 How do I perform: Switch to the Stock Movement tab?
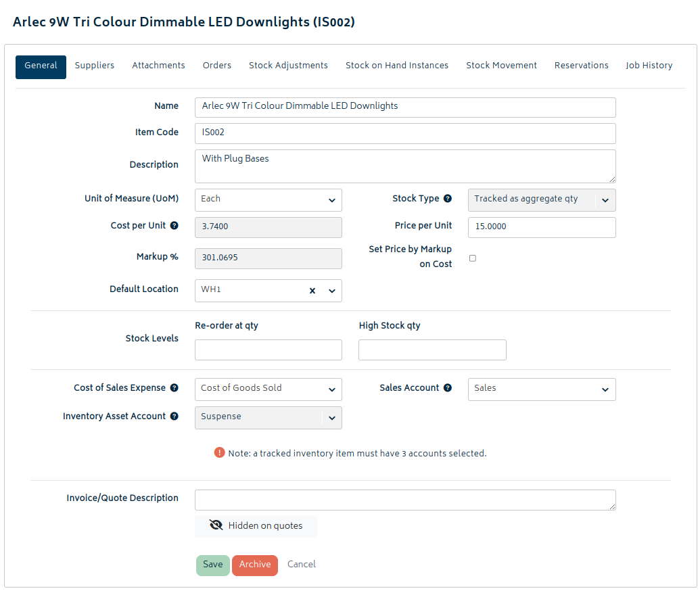[x=501, y=66]
